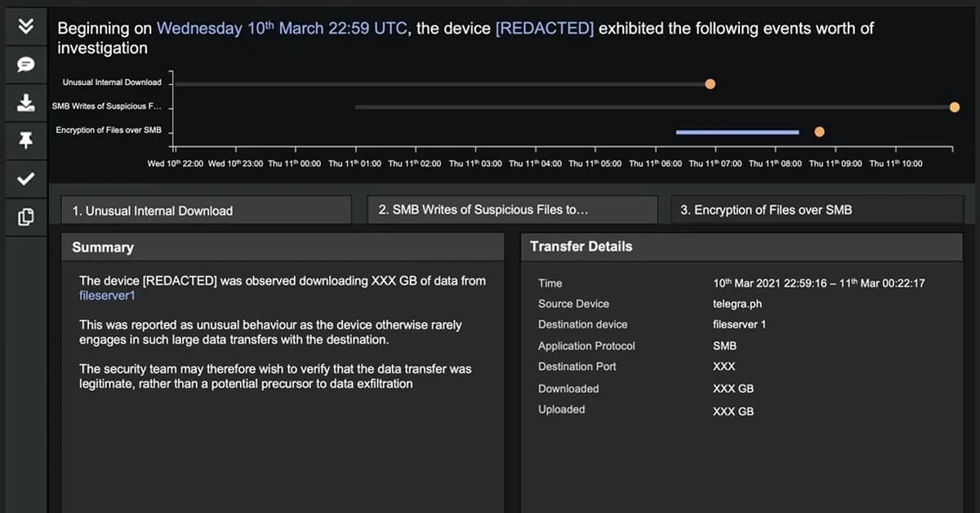Image resolution: width=980 pixels, height=513 pixels.
Task: Switch to the SMB Writes of Suspicious Files tab
Action: 512,209
